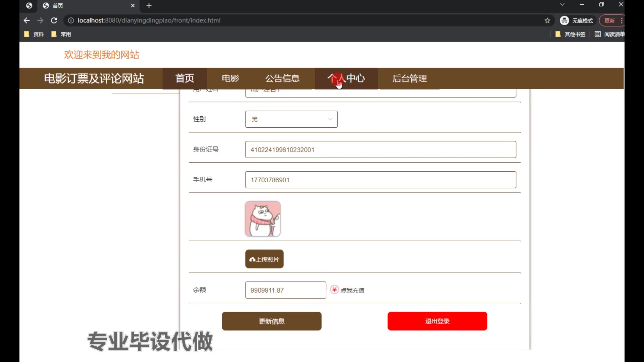Click site info icon in address bar
Viewport: 644px width, 362px height.
coord(71,20)
